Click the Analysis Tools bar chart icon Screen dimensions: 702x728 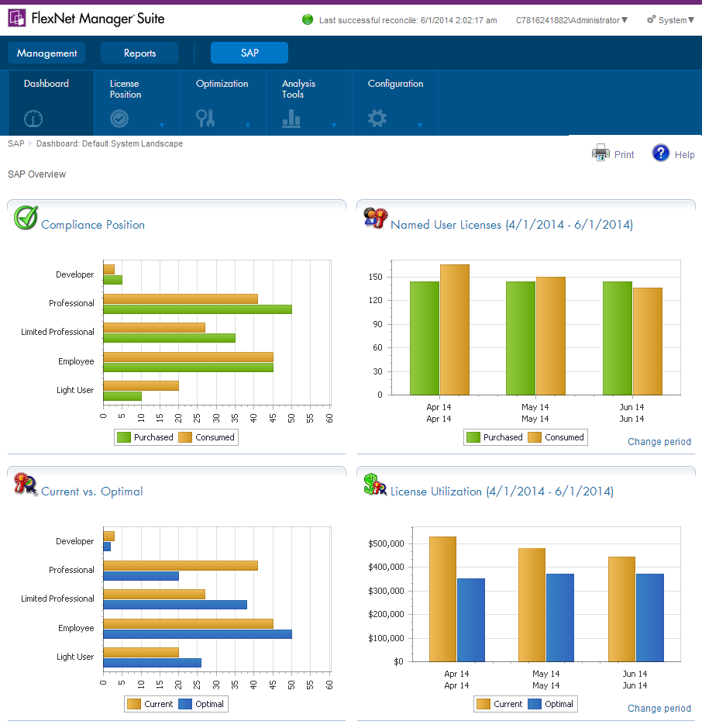coord(291,119)
